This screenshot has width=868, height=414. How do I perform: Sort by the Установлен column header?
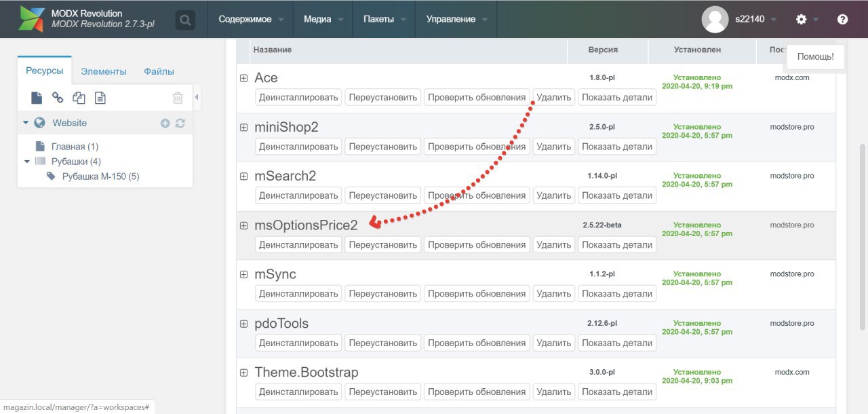pyautogui.click(x=702, y=50)
